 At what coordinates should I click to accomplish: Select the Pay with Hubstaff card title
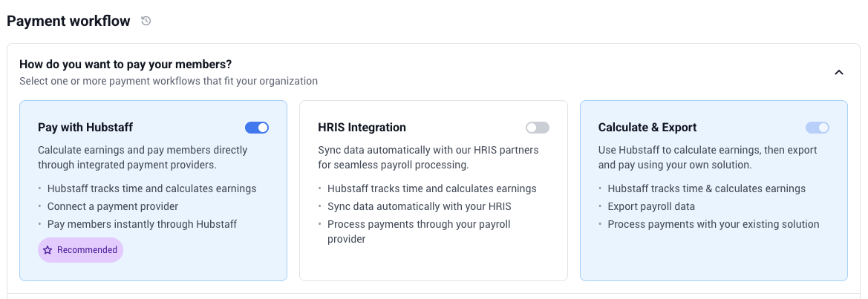[85, 128]
